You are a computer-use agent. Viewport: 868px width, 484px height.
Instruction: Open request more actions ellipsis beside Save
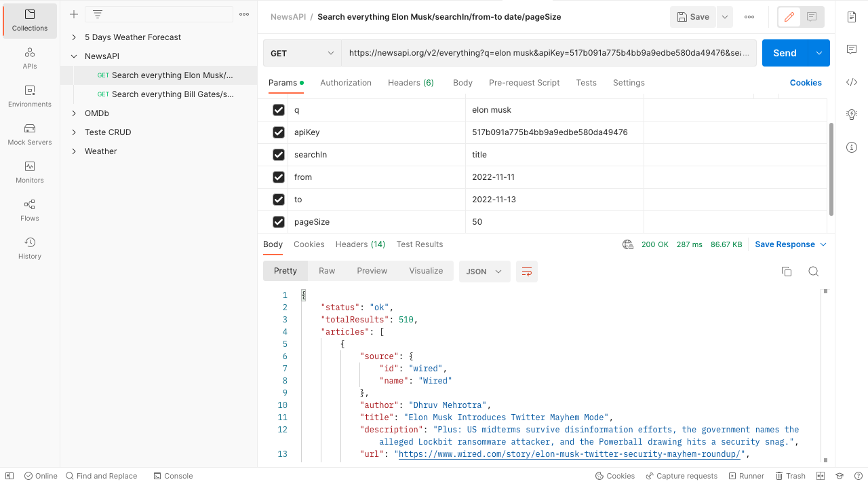coord(749,17)
